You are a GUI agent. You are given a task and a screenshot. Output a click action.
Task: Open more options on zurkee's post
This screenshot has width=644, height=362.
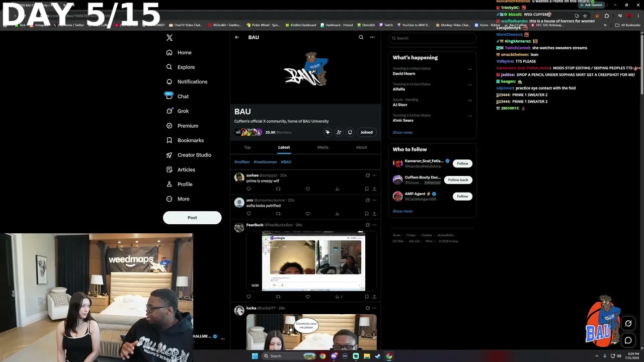(374, 175)
